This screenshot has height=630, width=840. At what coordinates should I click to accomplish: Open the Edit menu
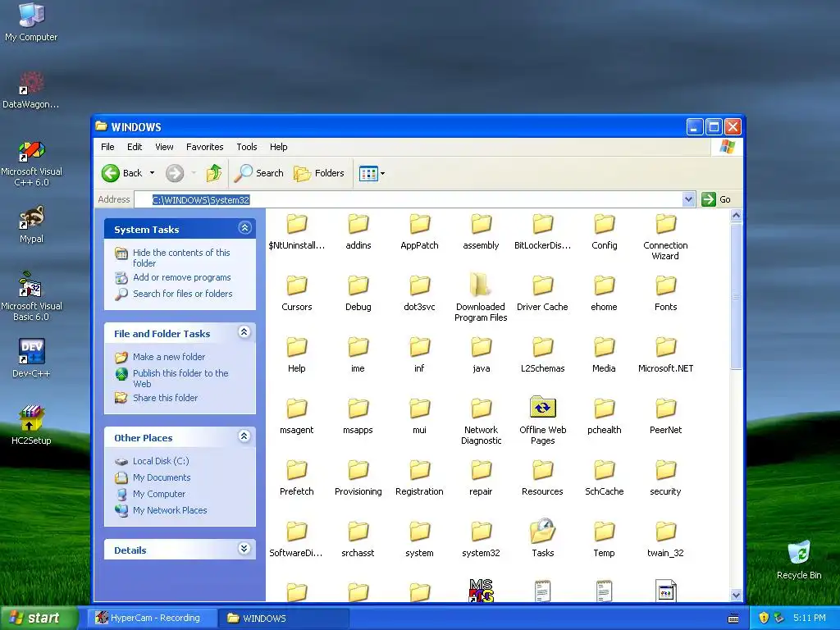135,147
